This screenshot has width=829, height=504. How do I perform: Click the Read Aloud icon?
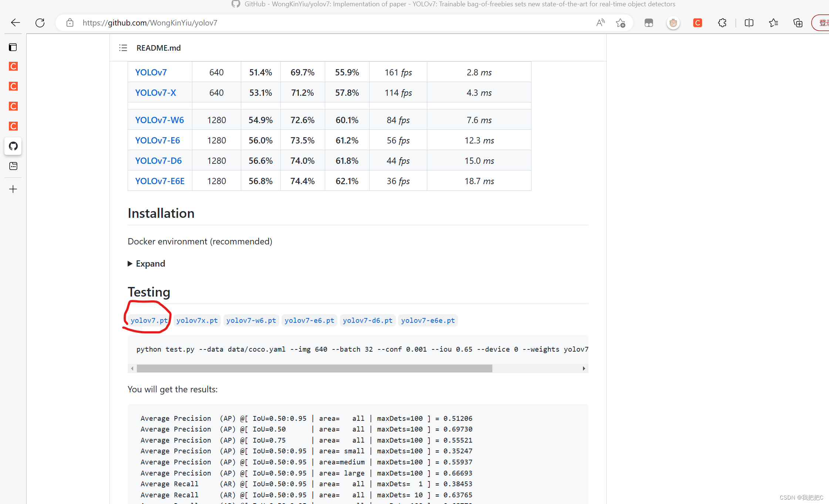600,23
